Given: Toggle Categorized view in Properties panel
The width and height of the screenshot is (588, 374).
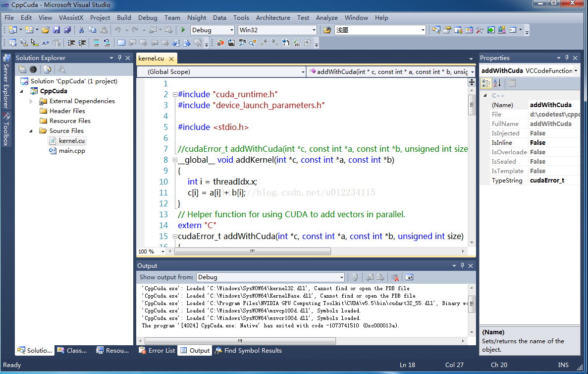Looking at the screenshot, I should tap(486, 83).
